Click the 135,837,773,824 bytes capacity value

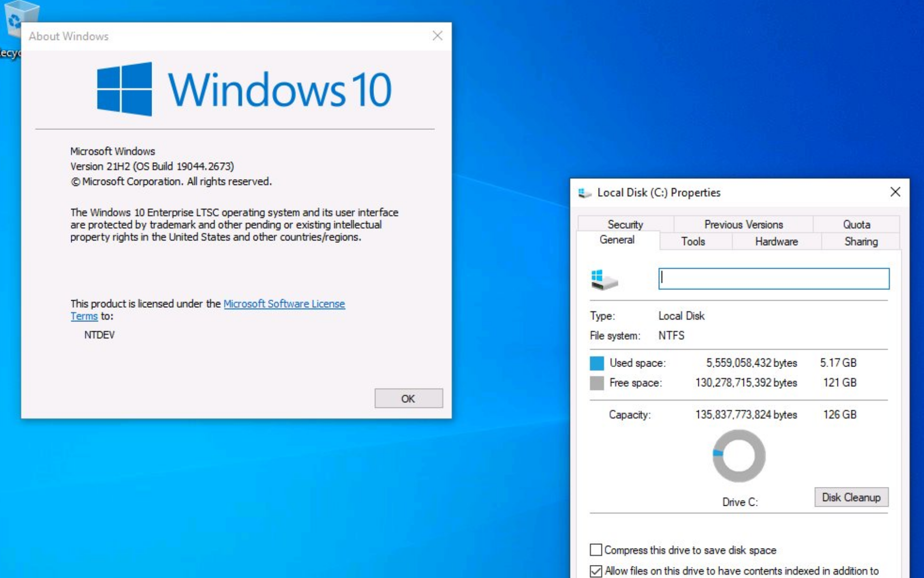tap(746, 414)
